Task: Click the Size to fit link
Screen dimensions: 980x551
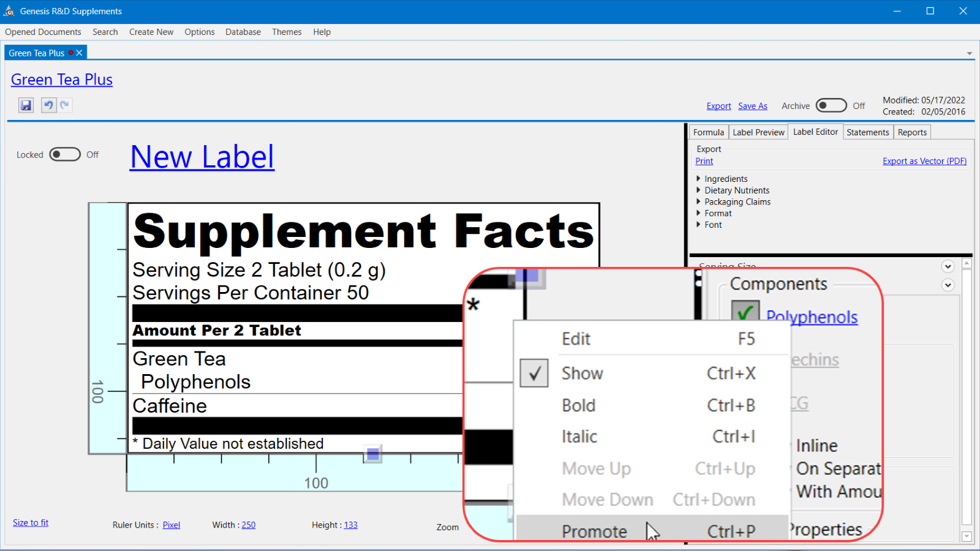Action: point(31,523)
